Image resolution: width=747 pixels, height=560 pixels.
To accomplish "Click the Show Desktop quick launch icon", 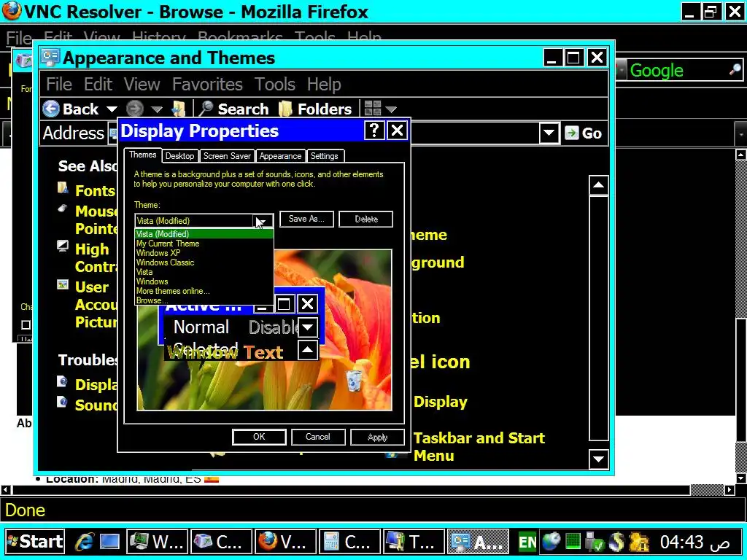I will 109,542.
